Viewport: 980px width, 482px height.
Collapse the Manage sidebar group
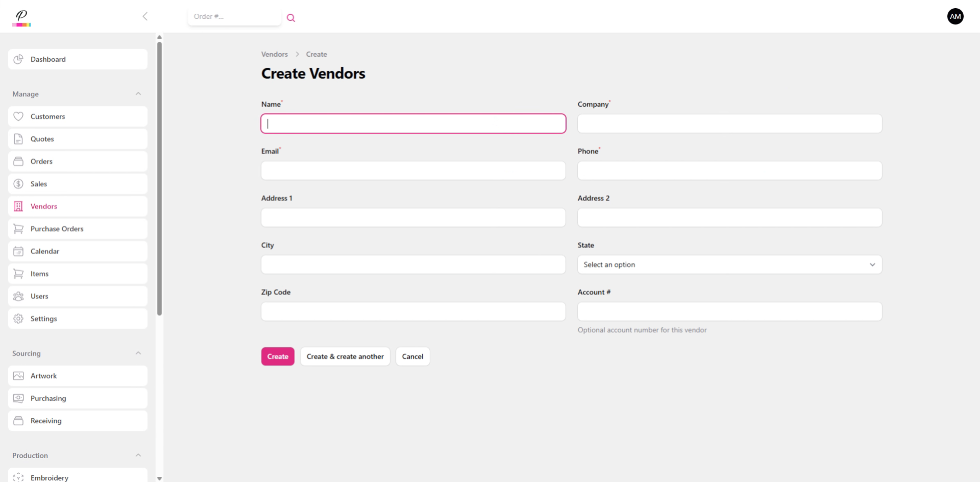pos(138,93)
